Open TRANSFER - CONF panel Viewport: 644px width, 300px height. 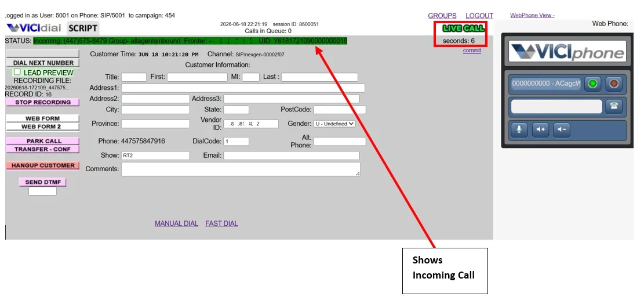click(43, 149)
